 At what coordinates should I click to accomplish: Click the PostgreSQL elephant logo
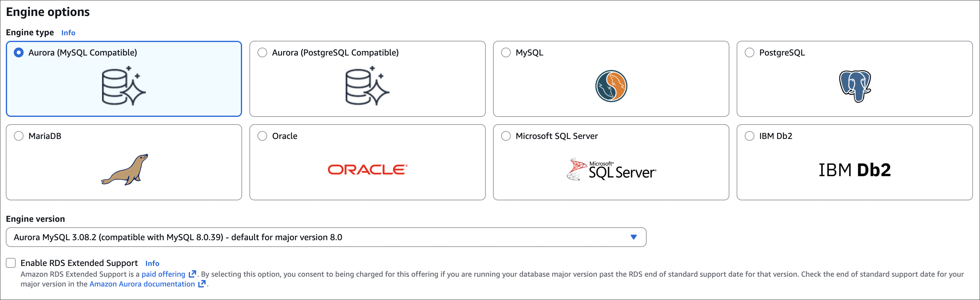(854, 86)
